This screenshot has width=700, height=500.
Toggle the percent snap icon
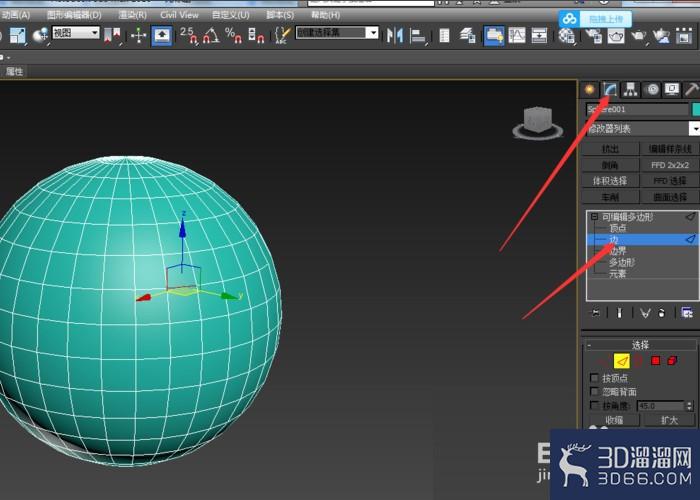(x=233, y=35)
